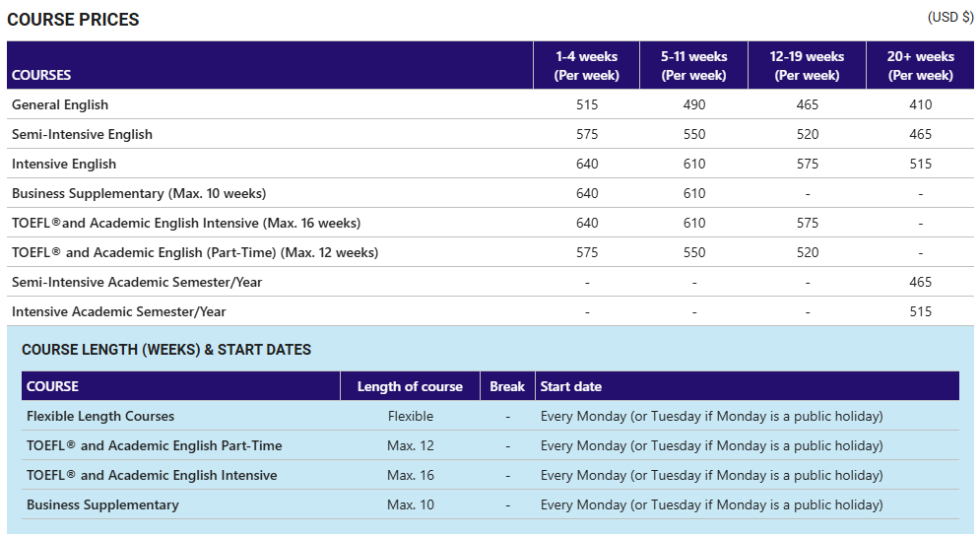Click TOEFL and Academic English Intensive (Max. 16 weeks)
The width and height of the screenshot is (980, 536).
pos(186,224)
